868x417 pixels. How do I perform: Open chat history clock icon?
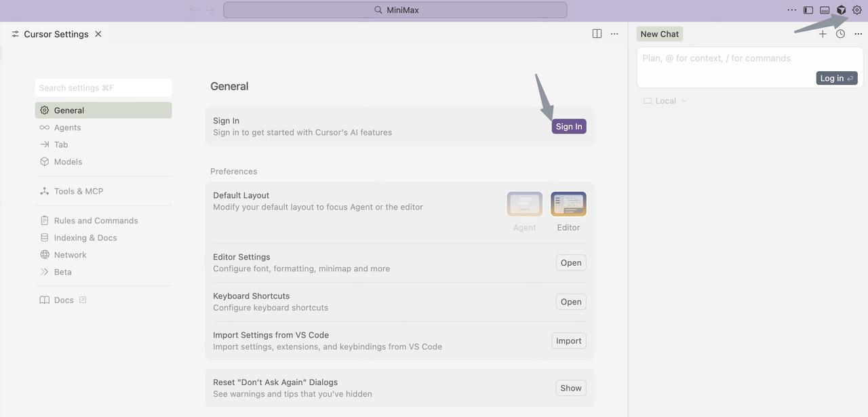coord(840,34)
